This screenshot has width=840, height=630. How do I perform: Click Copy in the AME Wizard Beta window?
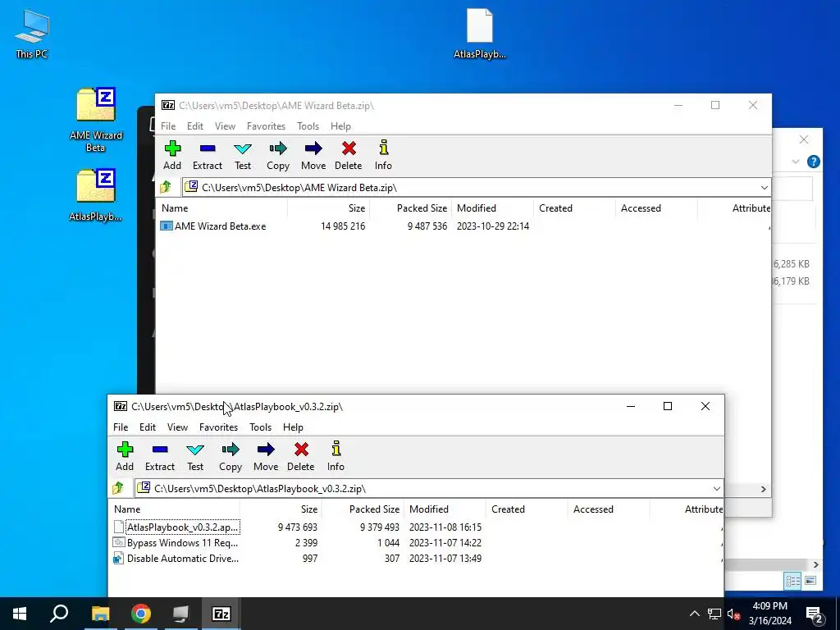(x=278, y=155)
